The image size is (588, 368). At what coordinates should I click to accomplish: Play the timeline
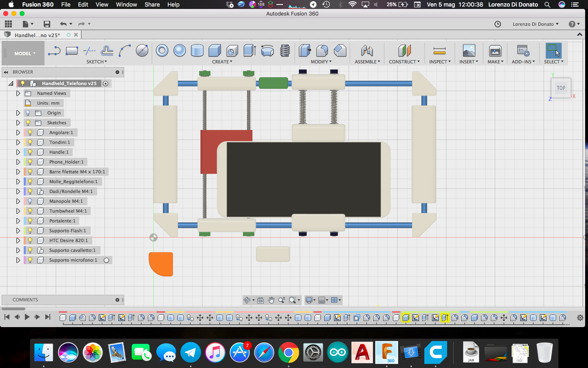pyautogui.click(x=27, y=317)
